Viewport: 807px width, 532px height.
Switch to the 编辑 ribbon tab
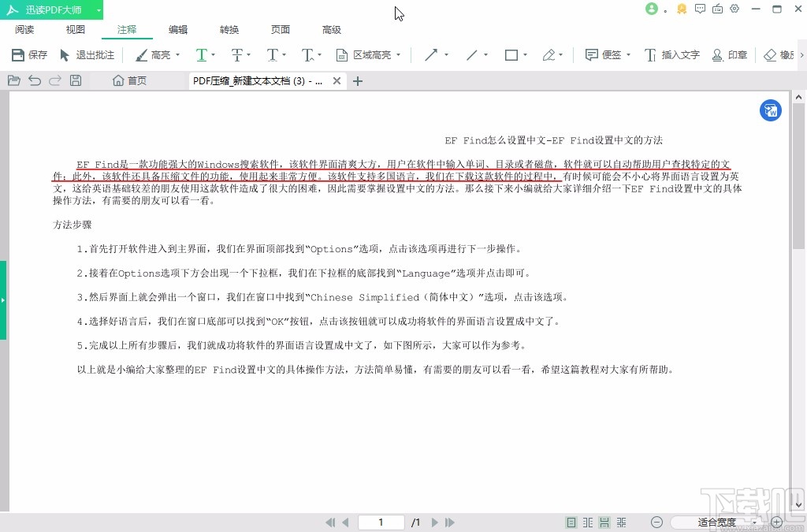pyautogui.click(x=177, y=29)
